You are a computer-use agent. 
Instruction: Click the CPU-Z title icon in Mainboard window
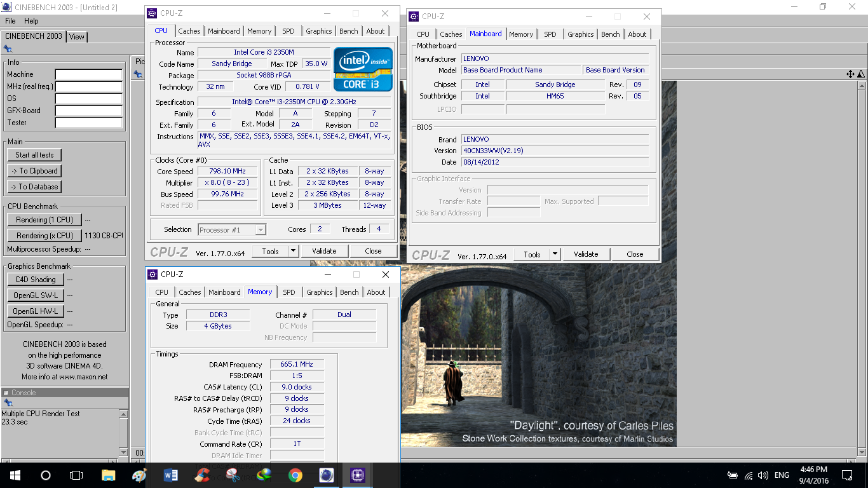(414, 17)
